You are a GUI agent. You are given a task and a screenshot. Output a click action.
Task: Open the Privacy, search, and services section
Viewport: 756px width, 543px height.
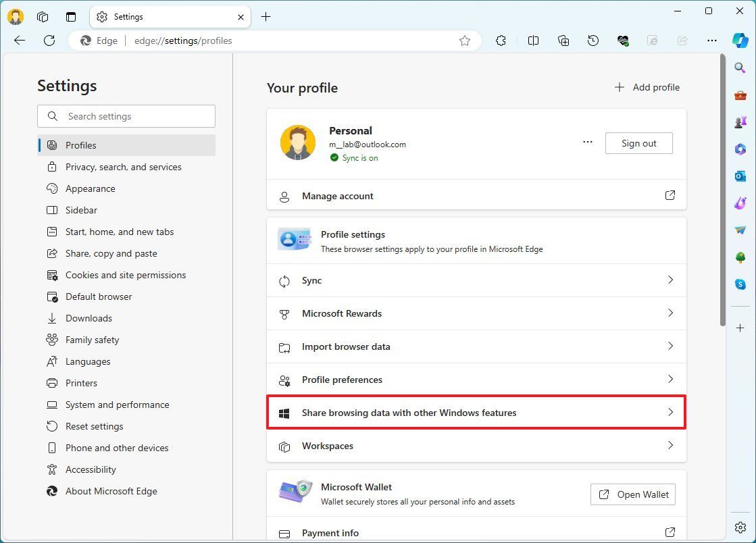[x=123, y=167]
